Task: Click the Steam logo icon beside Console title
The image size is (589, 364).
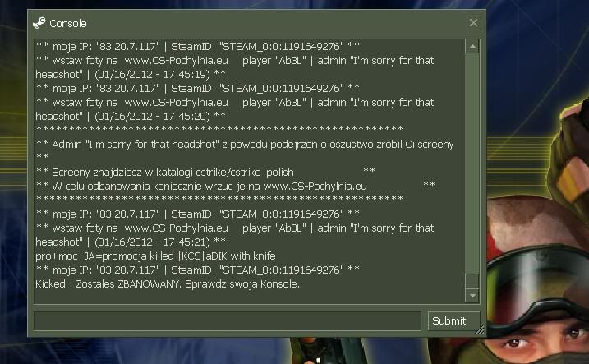Action: coord(39,23)
